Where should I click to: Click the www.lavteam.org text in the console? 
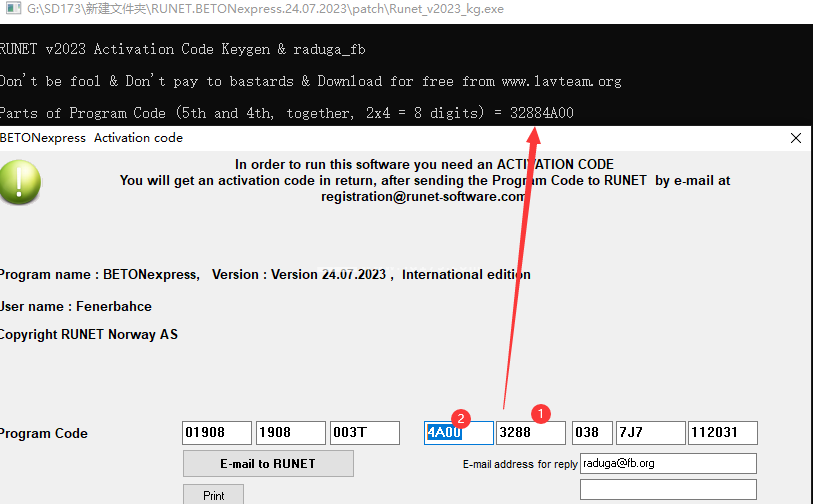pos(562,81)
